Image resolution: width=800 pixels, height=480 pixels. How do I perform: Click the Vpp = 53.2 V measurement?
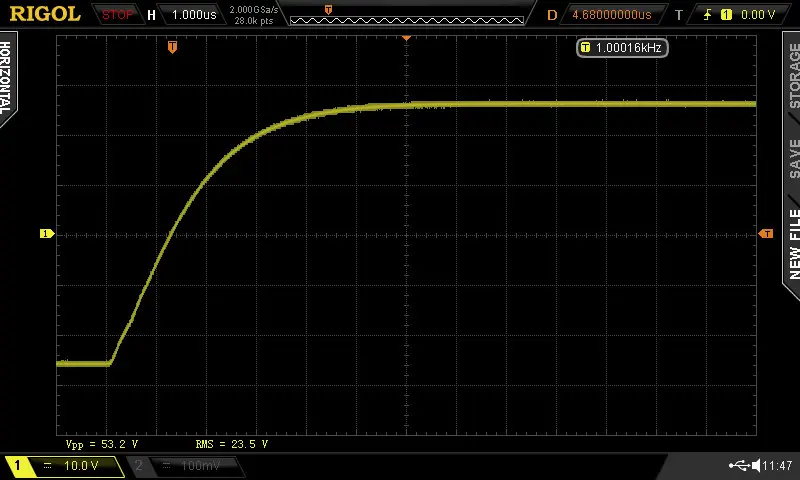[x=102, y=444]
